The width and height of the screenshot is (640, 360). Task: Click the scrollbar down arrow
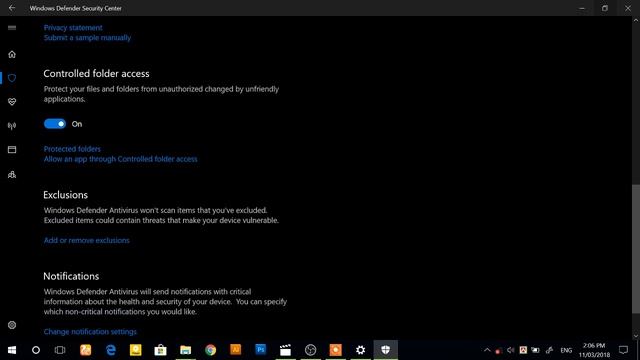pos(636,336)
